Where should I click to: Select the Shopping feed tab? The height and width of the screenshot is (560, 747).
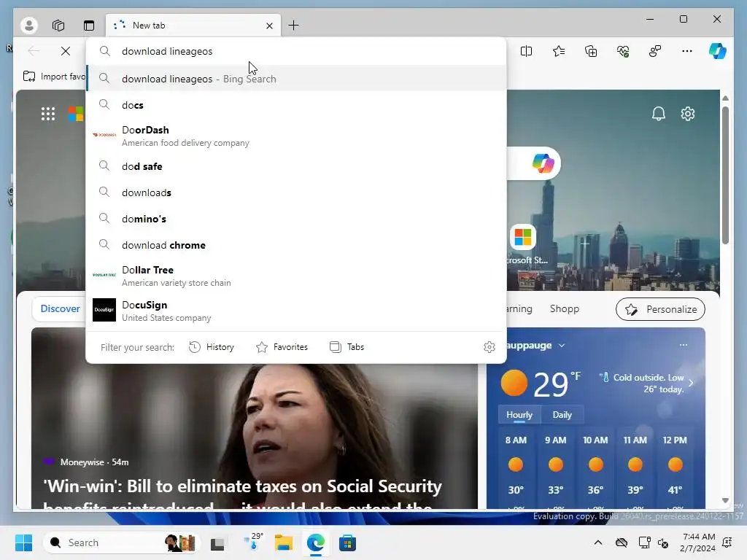[x=565, y=308]
